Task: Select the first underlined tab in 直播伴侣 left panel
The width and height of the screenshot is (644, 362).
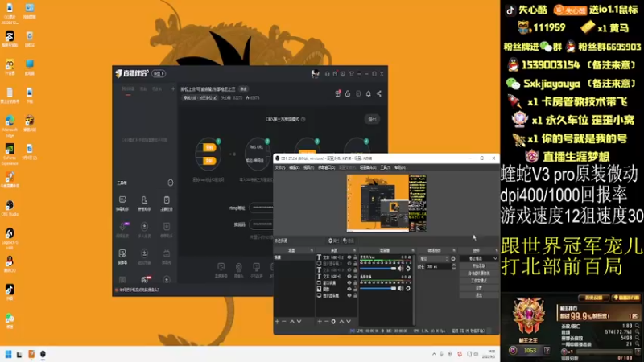Action: click(x=128, y=89)
